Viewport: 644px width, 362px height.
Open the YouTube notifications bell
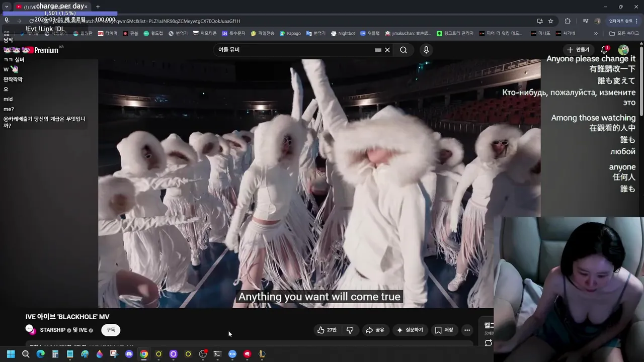pyautogui.click(x=605, y=50)
